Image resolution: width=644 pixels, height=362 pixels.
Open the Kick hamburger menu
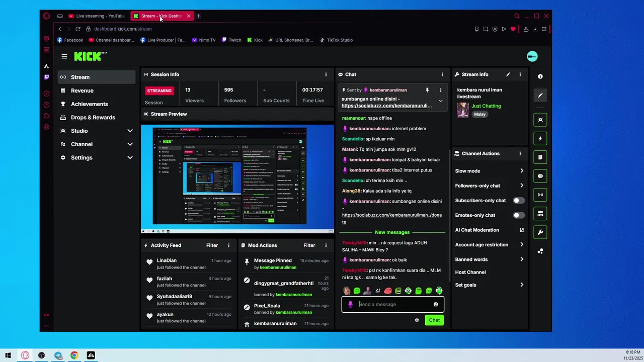64,56
